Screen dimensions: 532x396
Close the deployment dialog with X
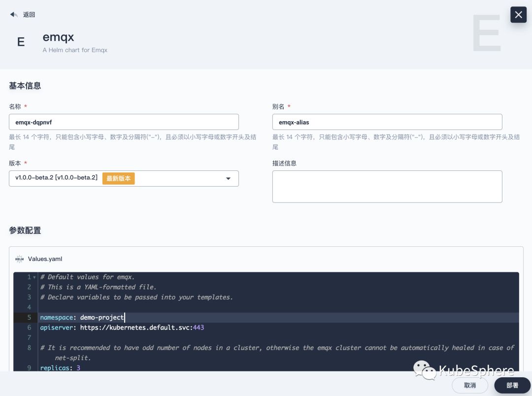[x=518, y=15]
